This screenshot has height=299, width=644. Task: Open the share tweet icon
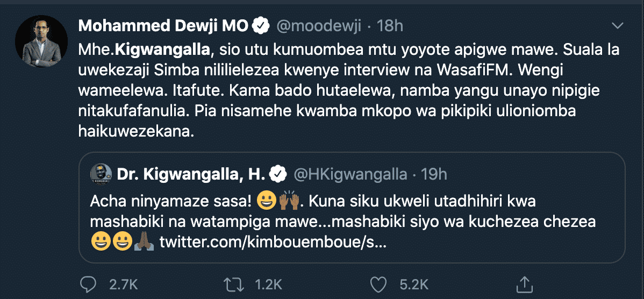[x=524, y=283]
